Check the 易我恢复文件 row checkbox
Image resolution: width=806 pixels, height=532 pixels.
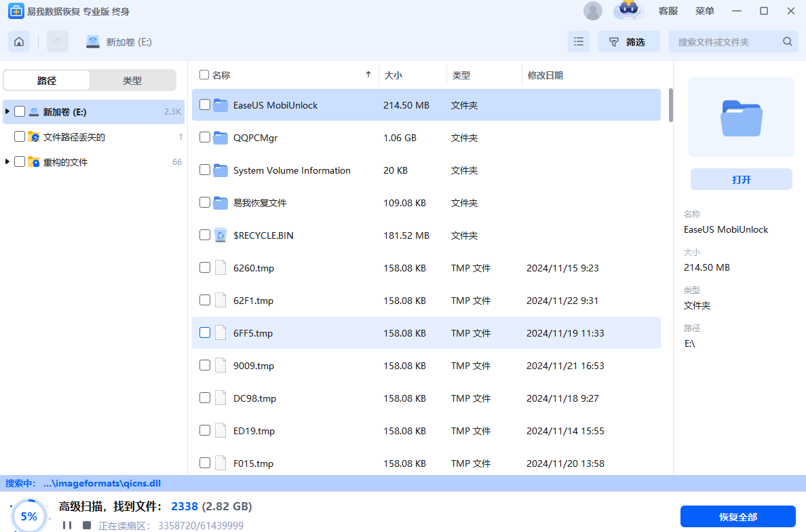pyautogui.click(x=205, y=202)
